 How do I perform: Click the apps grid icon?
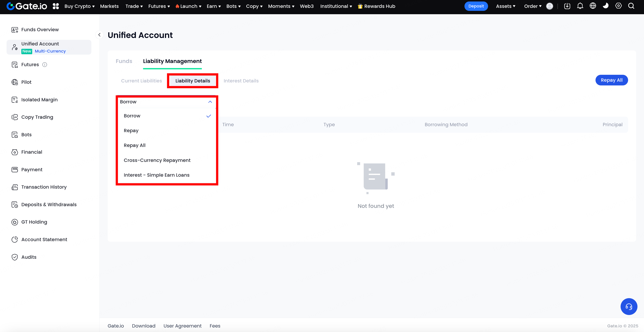coord(56,6)
